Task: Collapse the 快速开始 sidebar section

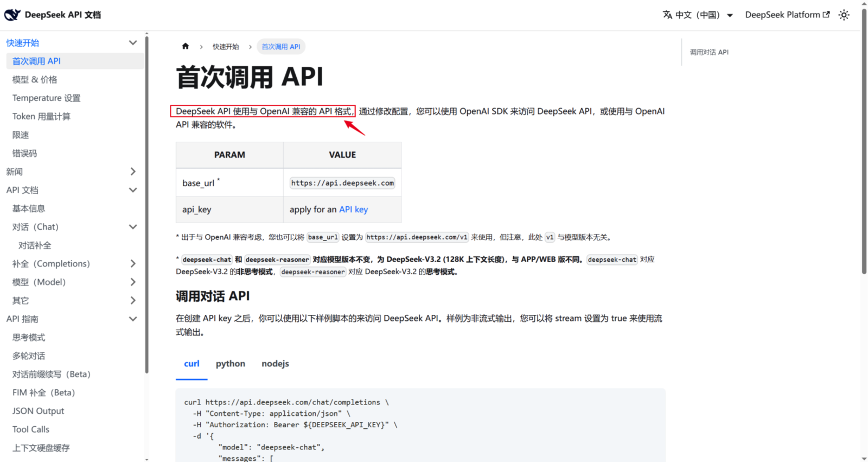Action: (132, 43)
